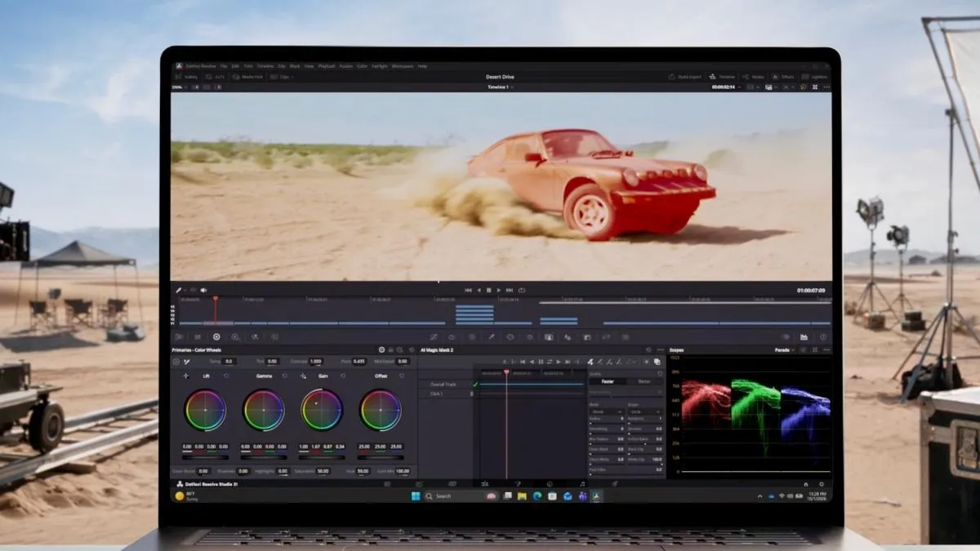This screenshot has width=980, height=551.
Task: Reset the Lift wheel
Action: (x=226, y=375)
